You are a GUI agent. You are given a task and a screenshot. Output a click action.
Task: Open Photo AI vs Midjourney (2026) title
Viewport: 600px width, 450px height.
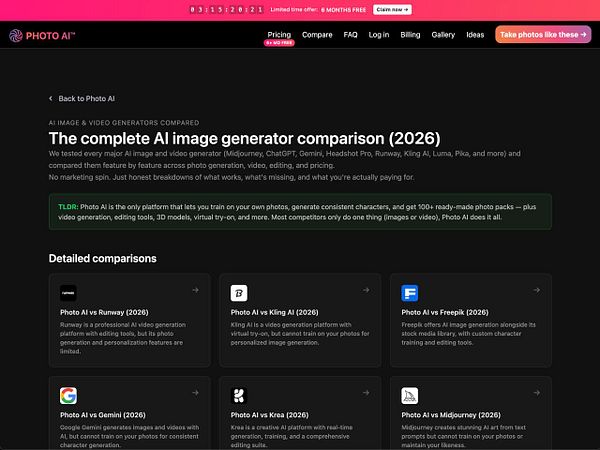click(451, 415)
